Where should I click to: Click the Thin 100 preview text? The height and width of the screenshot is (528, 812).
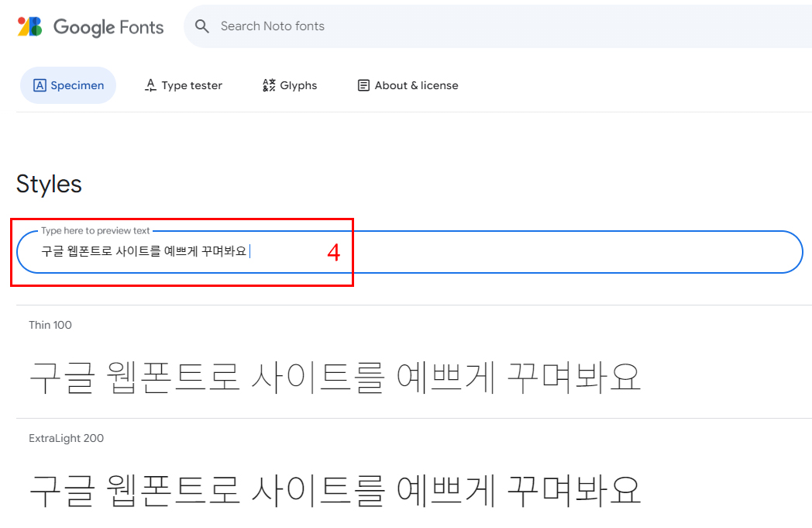[337, 374]
